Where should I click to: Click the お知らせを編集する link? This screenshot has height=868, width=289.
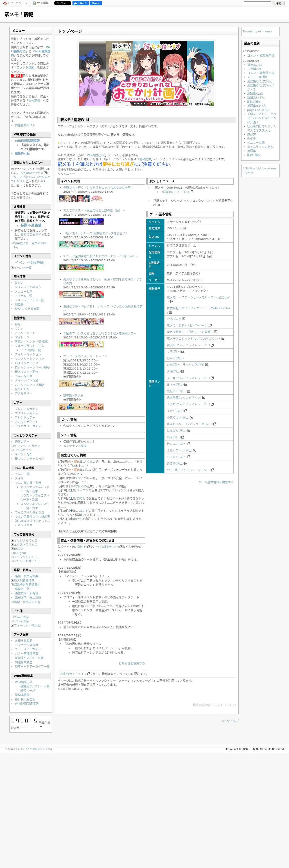point(131,663)
